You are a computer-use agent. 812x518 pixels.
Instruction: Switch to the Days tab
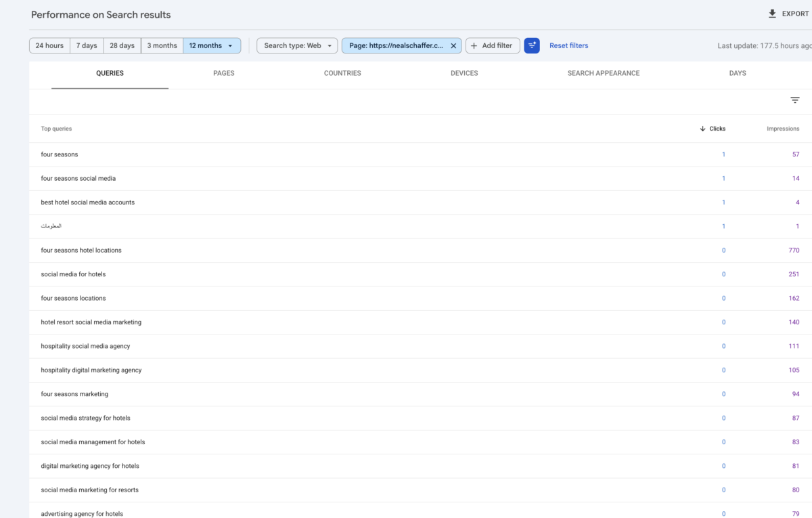pyautogui.click(x=738, y=74)
